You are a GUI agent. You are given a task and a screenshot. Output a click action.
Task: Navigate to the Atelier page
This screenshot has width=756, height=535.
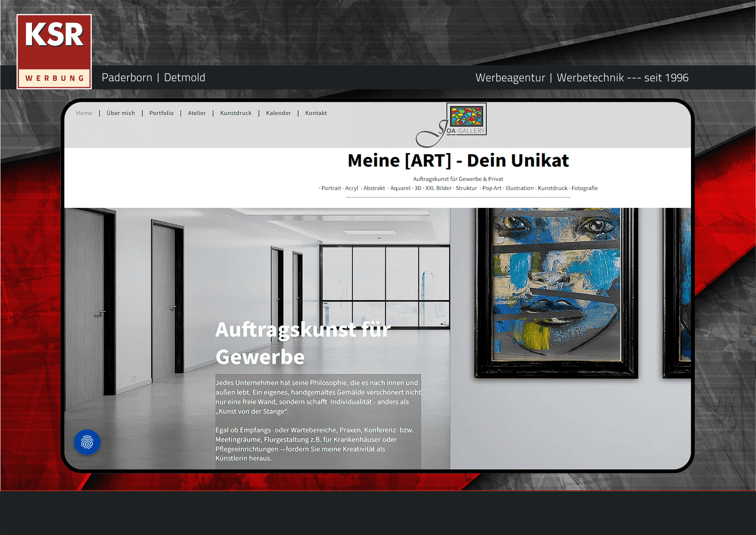pyautogui.click(x=196, y=113)
